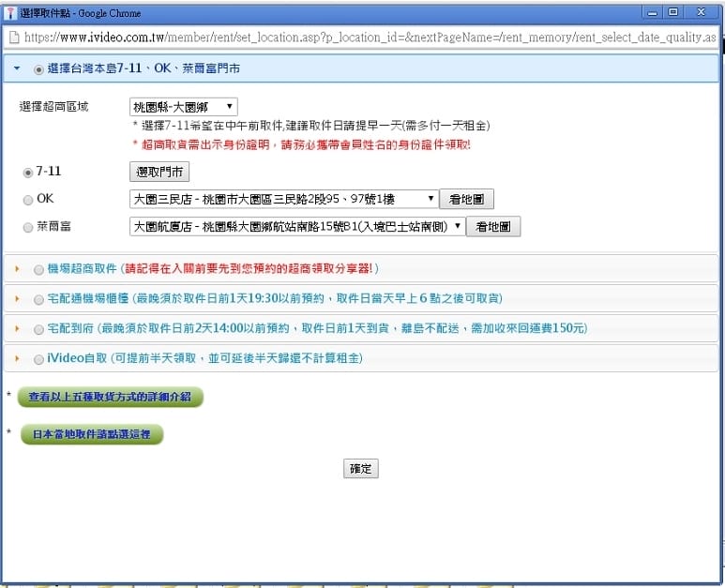Open the 萊爾富 store dropdown 大園航廈店
Image resolution: width=725 pixels, height=588 pixels.
(x=297, y=226)
